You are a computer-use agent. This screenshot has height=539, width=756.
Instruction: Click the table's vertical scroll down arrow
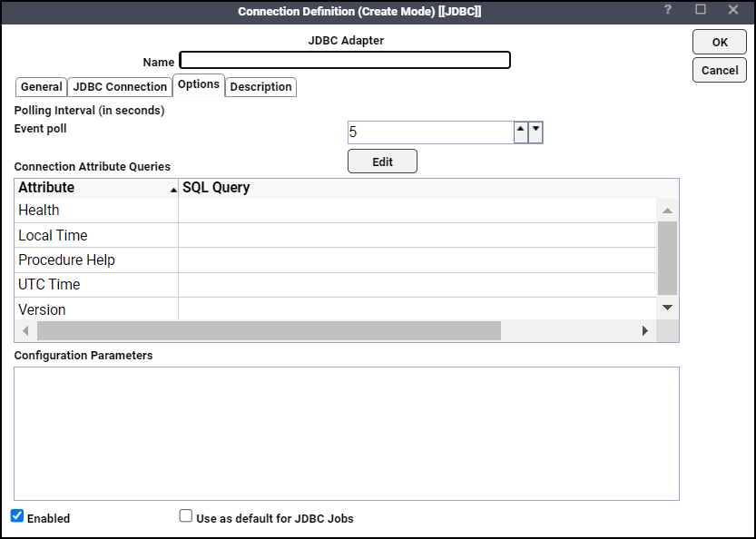(x=667, y=307)
